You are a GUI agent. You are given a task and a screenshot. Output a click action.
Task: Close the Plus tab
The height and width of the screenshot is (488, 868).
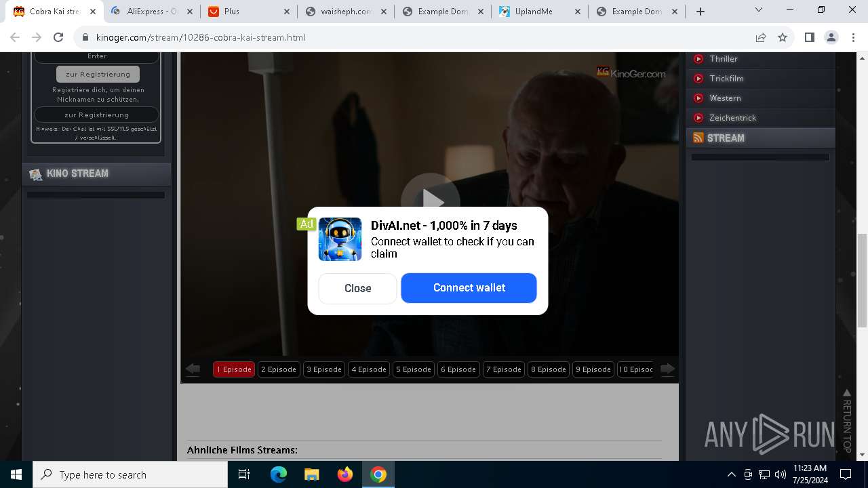(287, 12)
